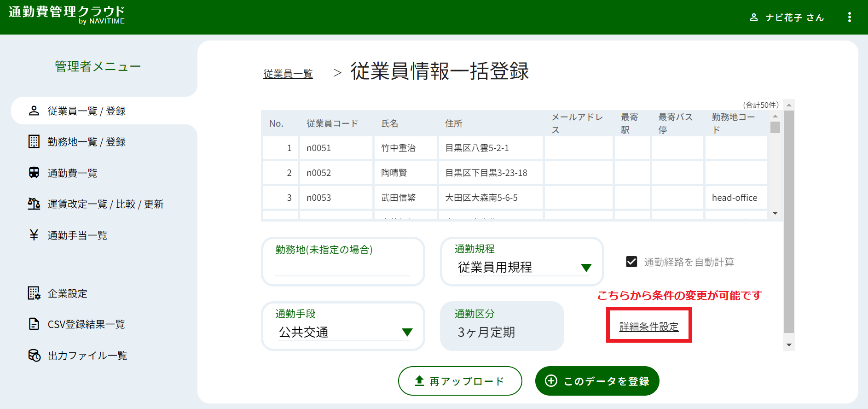Click the 最寄駅 column header
The width and height of the screenshot is (868, 409).
630,123
